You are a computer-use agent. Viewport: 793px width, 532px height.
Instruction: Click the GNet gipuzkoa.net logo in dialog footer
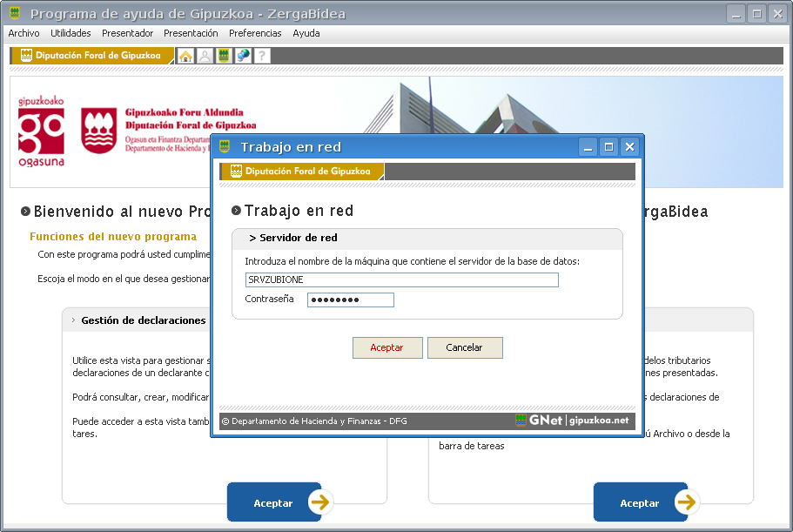point(572,421)
